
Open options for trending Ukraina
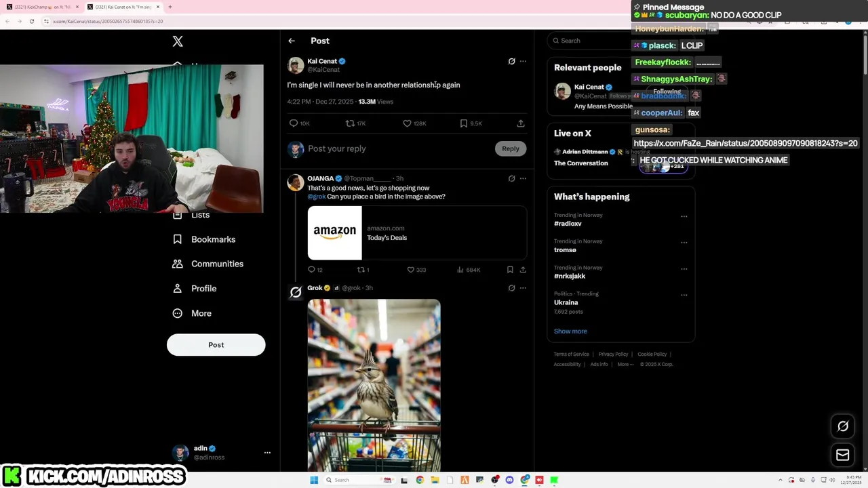[x=684, y=295]
